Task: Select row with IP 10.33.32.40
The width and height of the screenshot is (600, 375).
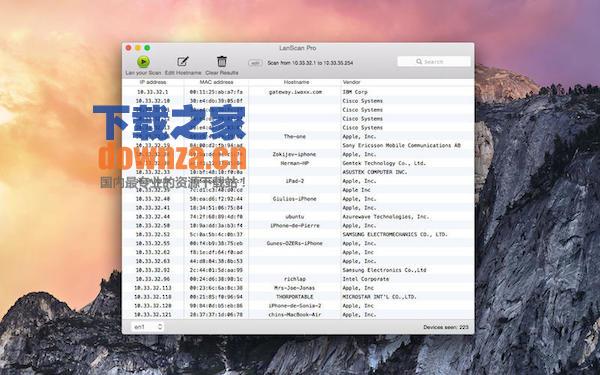Action: pos(298,199)
